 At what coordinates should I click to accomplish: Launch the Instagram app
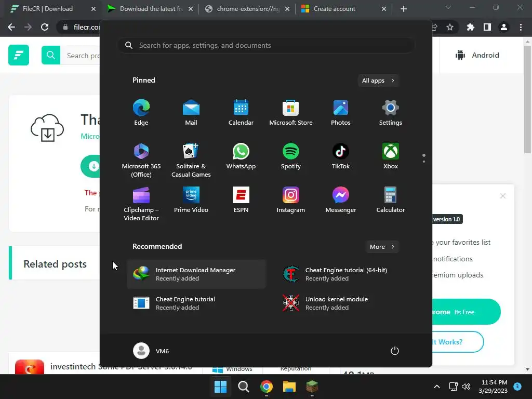click(x=291, y=200)
